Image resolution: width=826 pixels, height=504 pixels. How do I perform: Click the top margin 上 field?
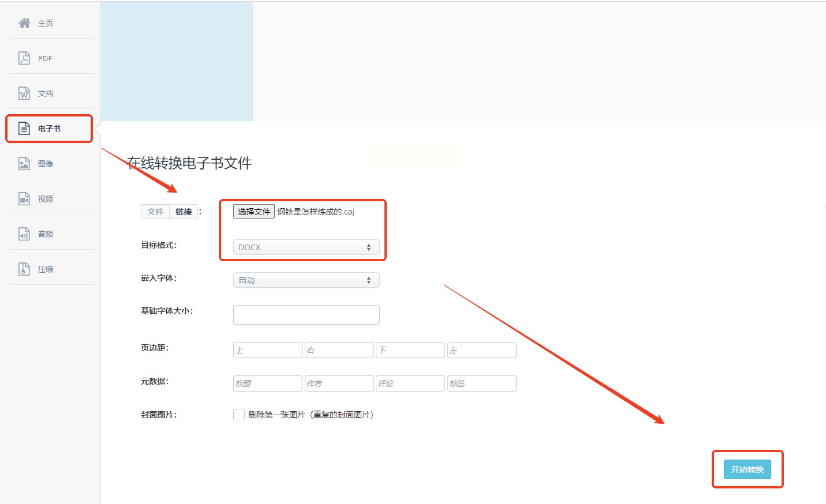point(268,350)
